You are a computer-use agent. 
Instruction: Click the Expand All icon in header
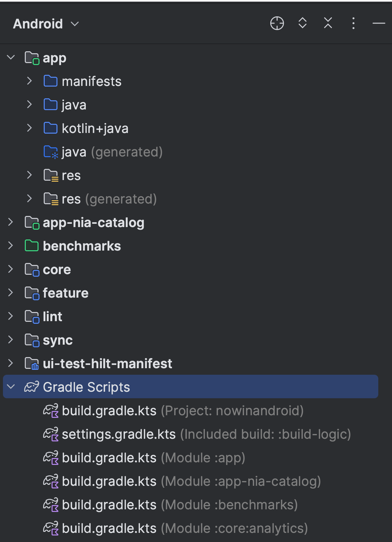[303, 23]
